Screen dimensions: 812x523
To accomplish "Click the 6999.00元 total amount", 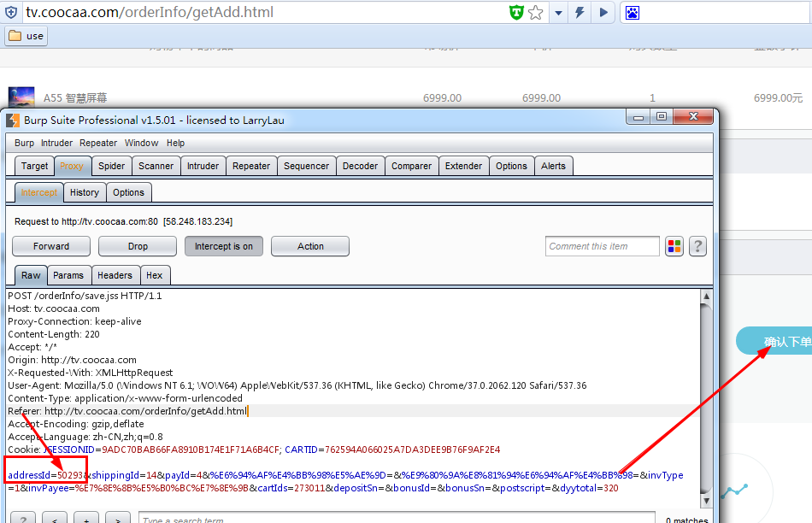I will [x=778, y=98].
